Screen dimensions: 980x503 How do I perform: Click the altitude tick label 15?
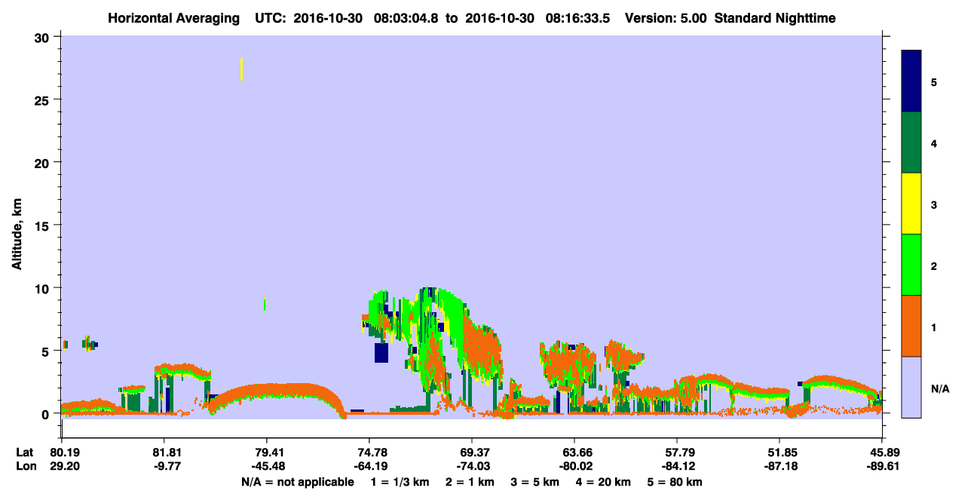click(44, 225)
